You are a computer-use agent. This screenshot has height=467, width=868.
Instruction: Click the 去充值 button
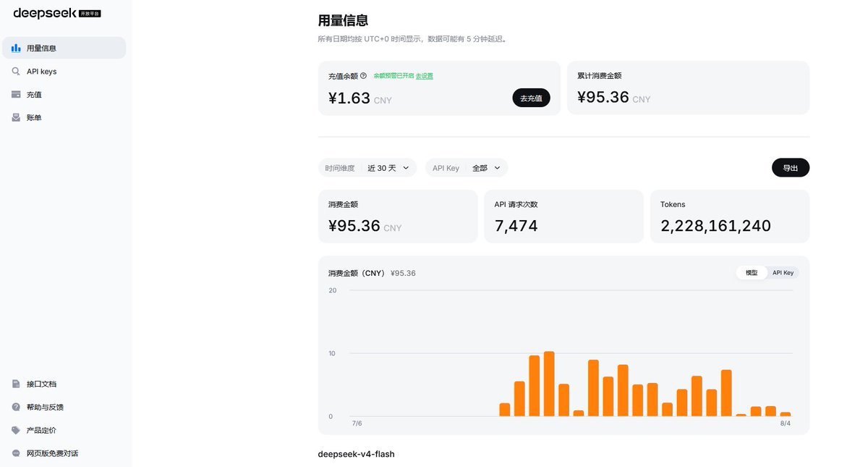coord(531,98)
